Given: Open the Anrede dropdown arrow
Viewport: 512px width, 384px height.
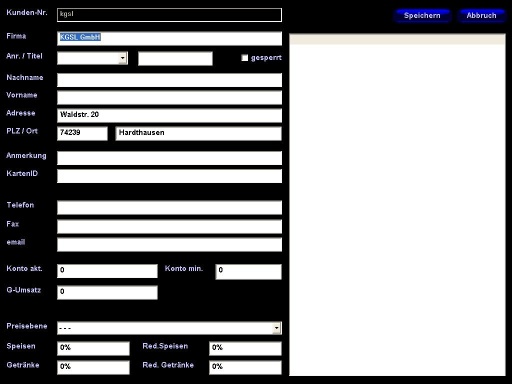Looking at the screenshot, I should pos(123,58).
